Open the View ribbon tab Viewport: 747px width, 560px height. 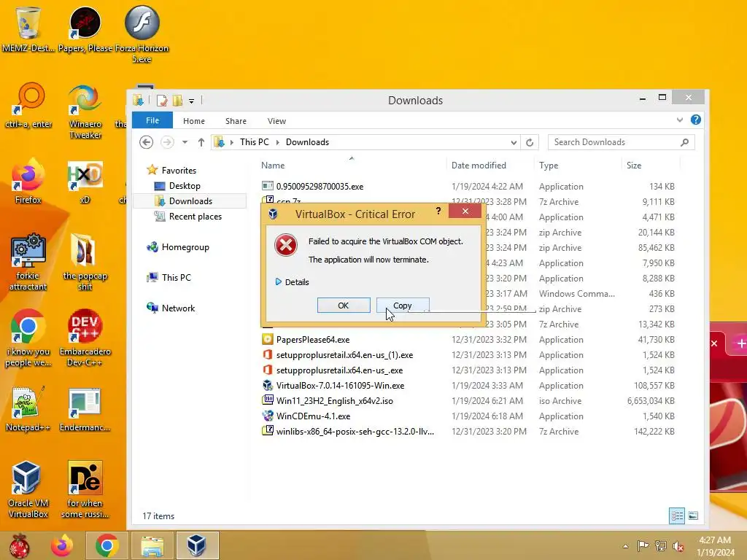click(x=276, y=121)
